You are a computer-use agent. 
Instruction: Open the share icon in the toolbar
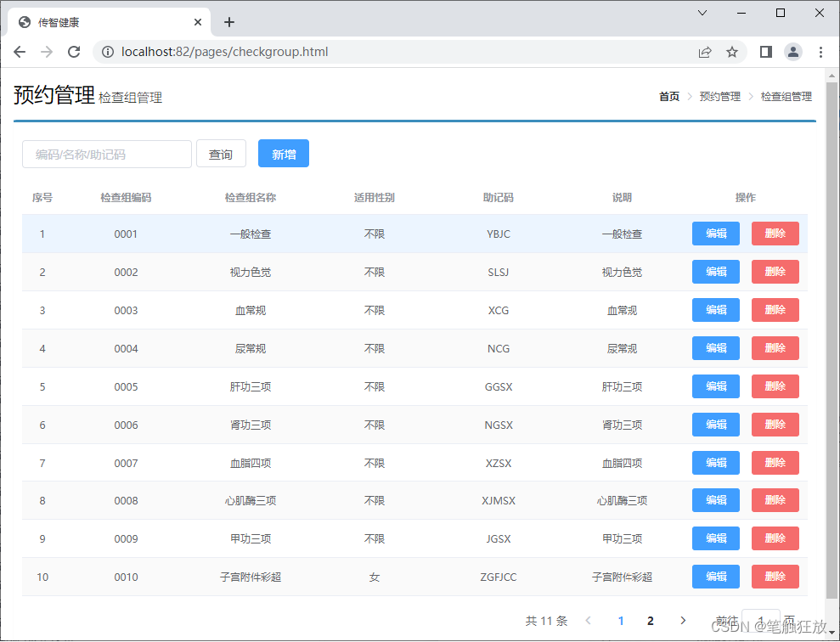click(x=705, y=51)
